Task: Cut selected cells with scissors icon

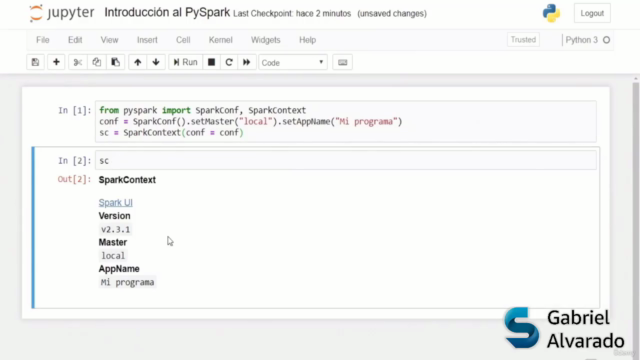Action: point(78,62)
